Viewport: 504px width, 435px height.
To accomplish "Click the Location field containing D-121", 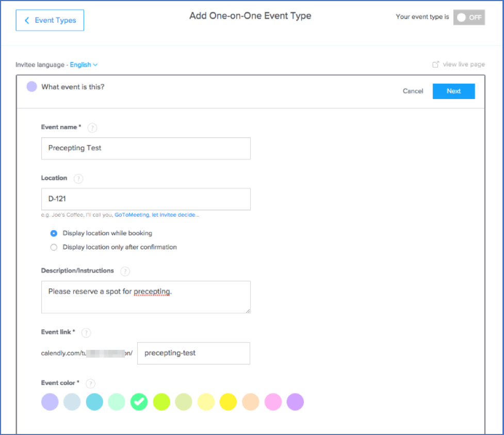I will [x=146, y=199].
